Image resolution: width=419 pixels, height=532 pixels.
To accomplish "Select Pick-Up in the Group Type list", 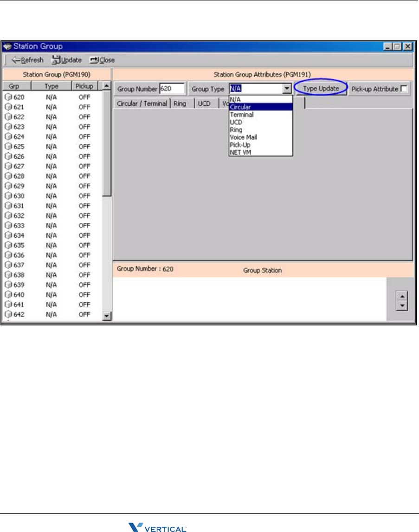I will click(261, 145).
